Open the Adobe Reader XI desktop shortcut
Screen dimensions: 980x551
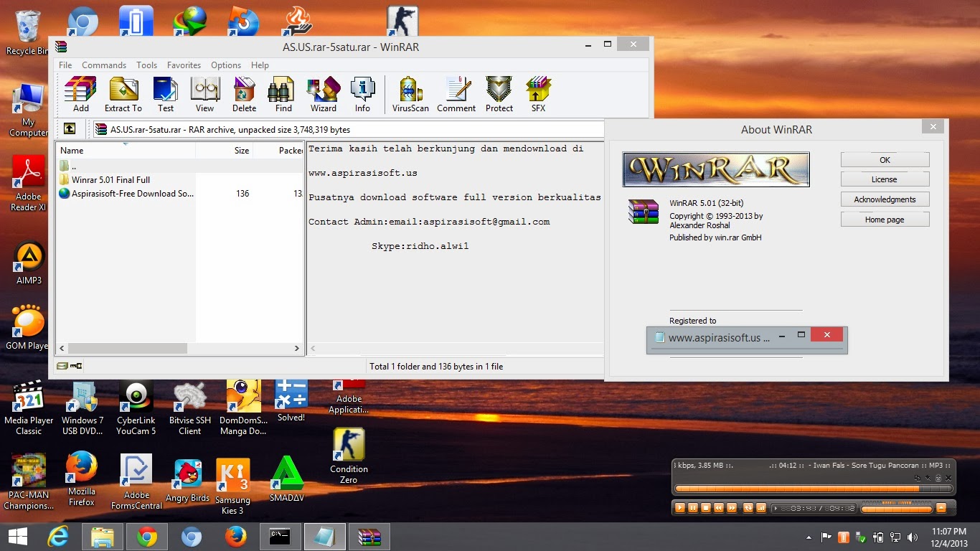point(29,184)
